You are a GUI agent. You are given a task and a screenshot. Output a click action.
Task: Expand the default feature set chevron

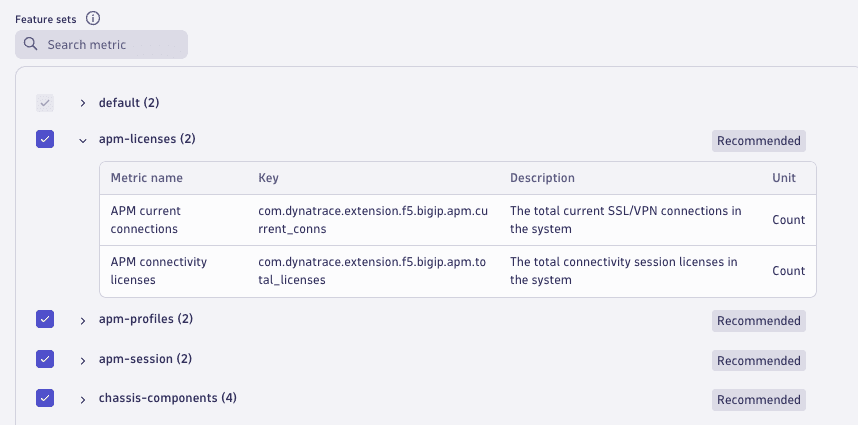83,103
